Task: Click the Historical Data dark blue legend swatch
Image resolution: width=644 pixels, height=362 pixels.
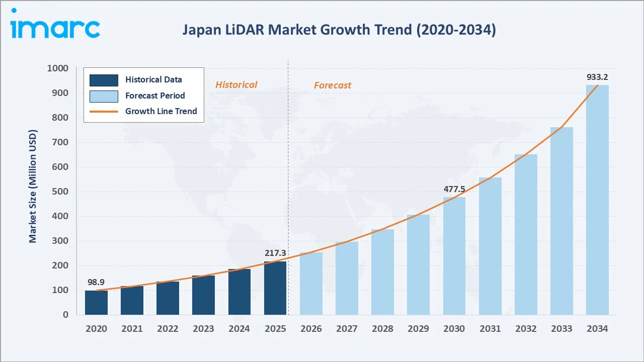Action: click(x=104, y=80)
